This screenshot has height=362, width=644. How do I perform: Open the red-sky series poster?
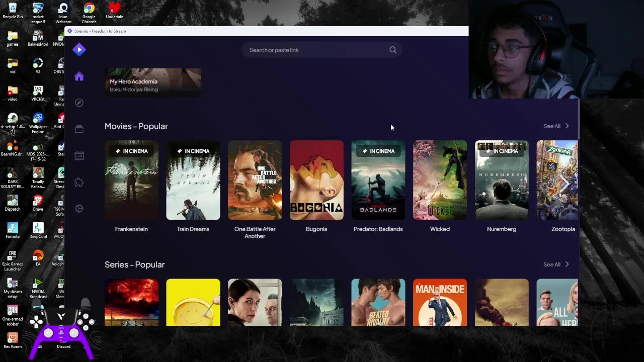click(x=131, y=302)
